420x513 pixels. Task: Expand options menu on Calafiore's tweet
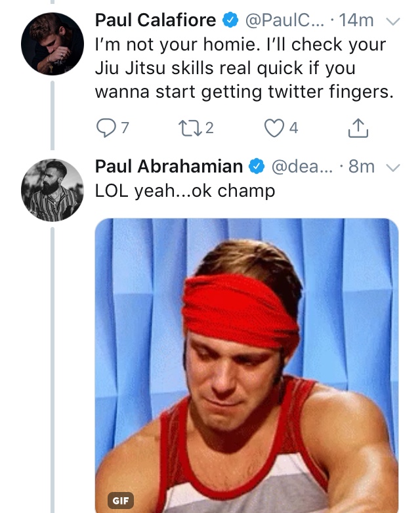[393, 21]
